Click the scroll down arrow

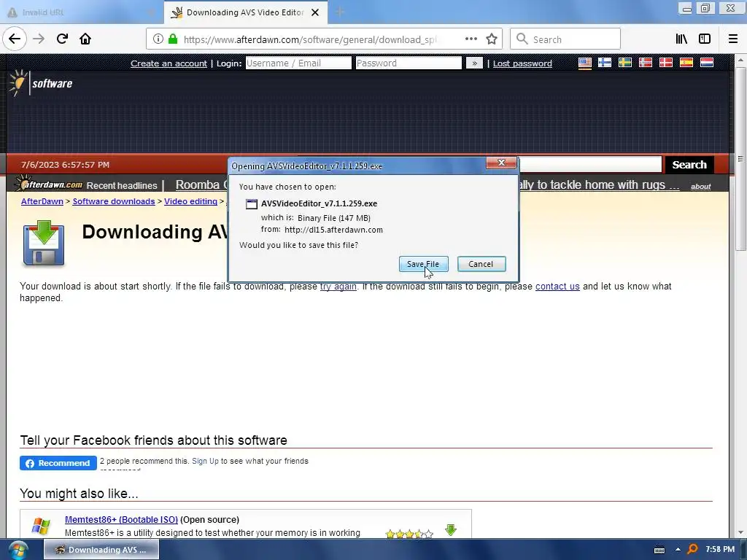point(740,532)
